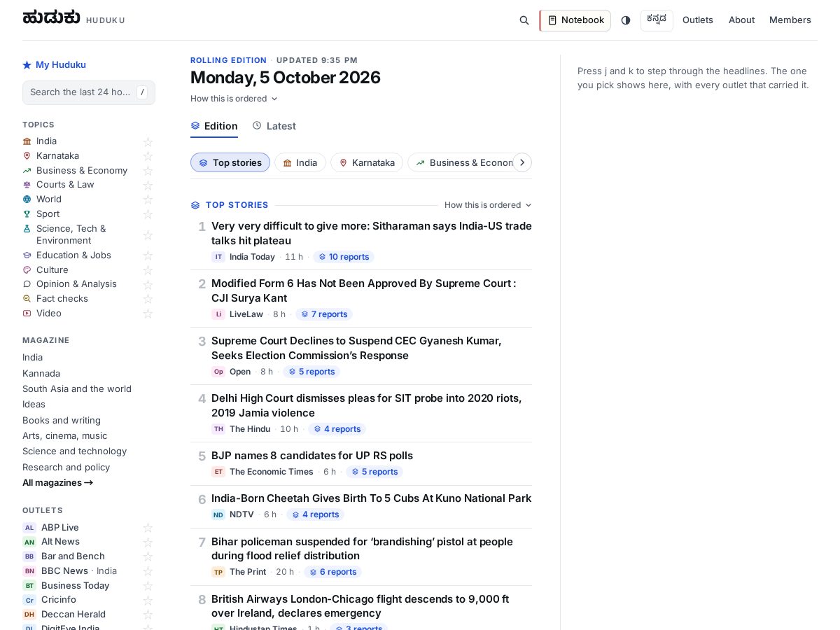Screen dimensions: 840x630
Task: Open the About page
Action: 741,20
